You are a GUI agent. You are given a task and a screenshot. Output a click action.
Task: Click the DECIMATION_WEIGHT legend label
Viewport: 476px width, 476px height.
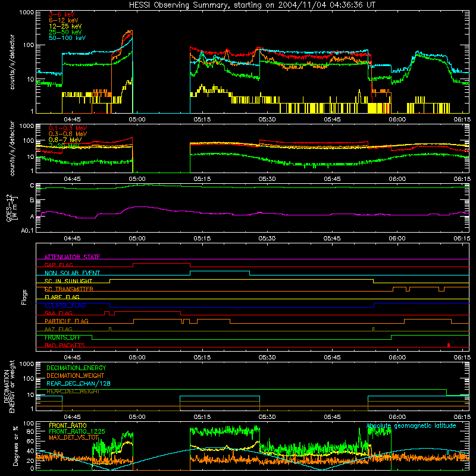(x=76, y=375)
